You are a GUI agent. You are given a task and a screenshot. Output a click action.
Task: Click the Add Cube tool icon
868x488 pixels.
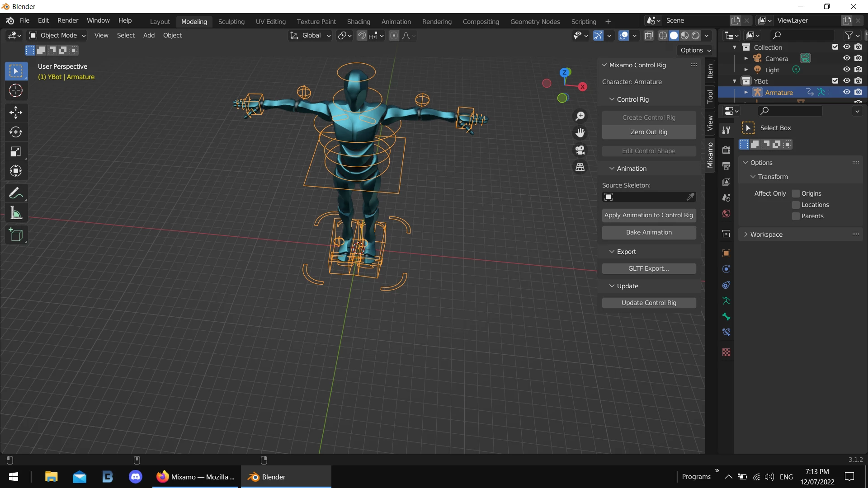16,235
